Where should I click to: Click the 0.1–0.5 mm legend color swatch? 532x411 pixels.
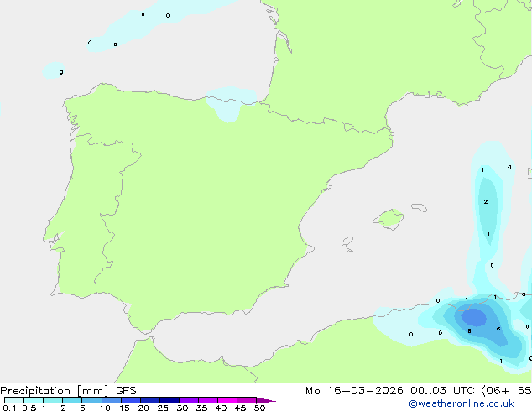14,400
